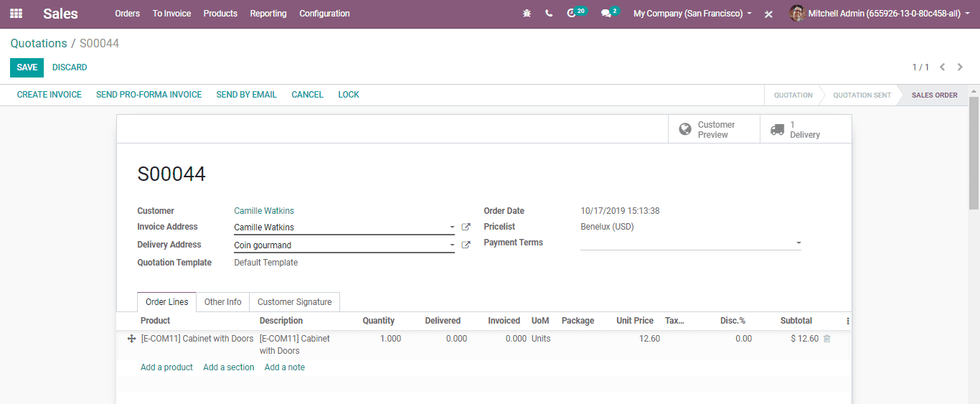Image resolution: width=980 pixels, height=404 pixels.
Task: Click the Create Invoice button
Action: coord(50,95)
